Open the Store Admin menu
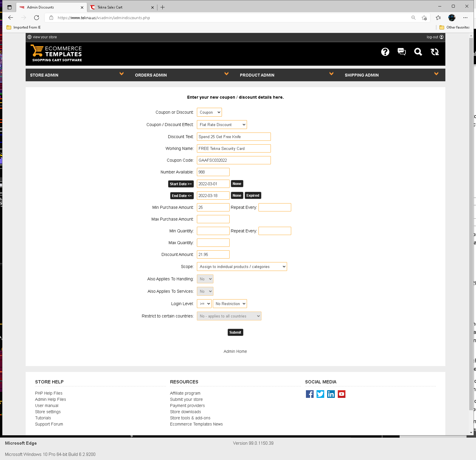Viewport: 476px width, 460px height. click(77, 75)
